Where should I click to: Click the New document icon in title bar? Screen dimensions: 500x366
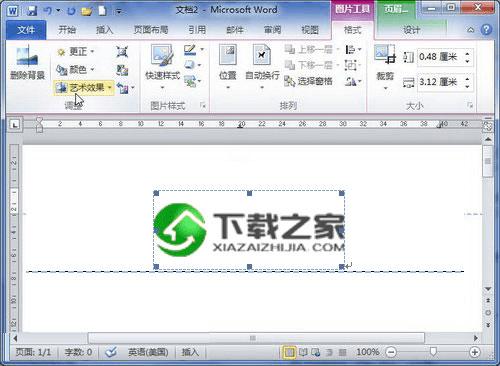tap(102, 11)
